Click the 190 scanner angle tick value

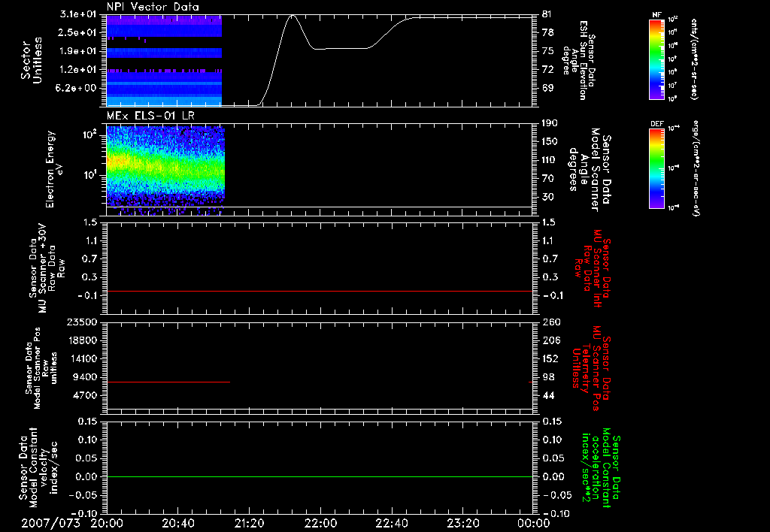[x=550, y=123]
